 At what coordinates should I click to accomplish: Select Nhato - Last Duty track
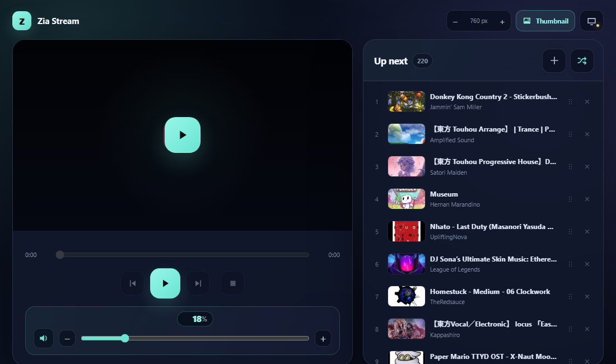click(x=492, y=227)
